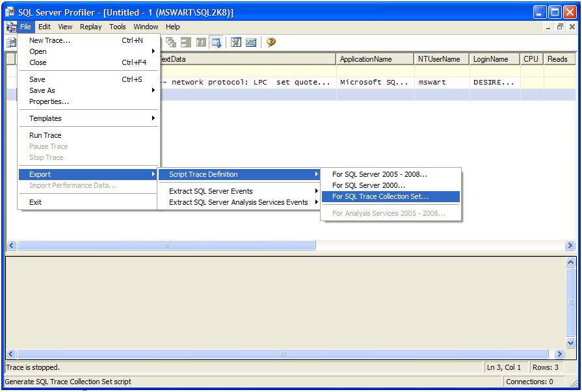
Task: Click the trace grid horizontal scrollbar thumb
Action: pos(166,245)
